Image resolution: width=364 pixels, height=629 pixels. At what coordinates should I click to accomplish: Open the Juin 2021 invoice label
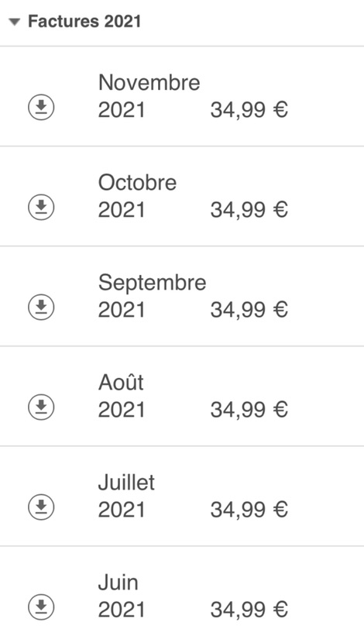(x=122, y=595)
